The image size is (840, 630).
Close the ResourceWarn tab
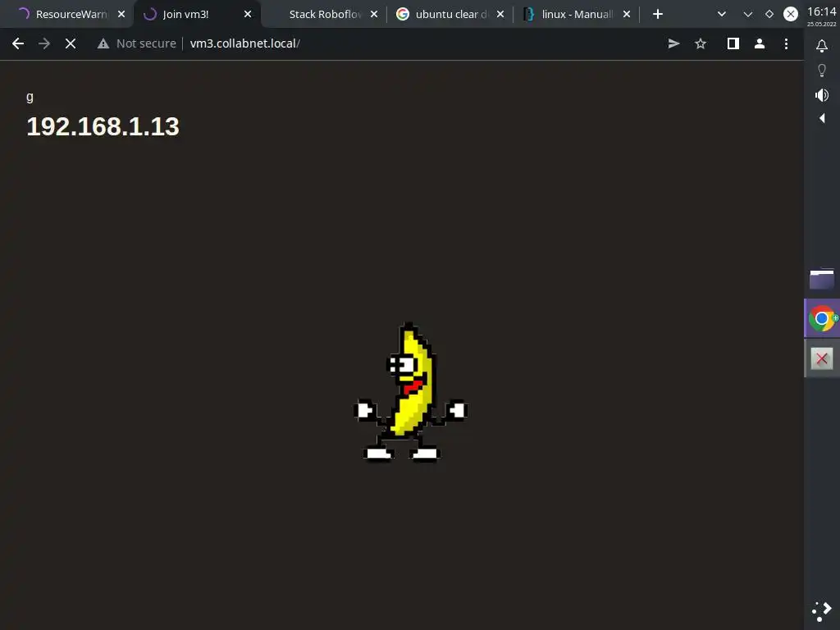pos(121,14)
